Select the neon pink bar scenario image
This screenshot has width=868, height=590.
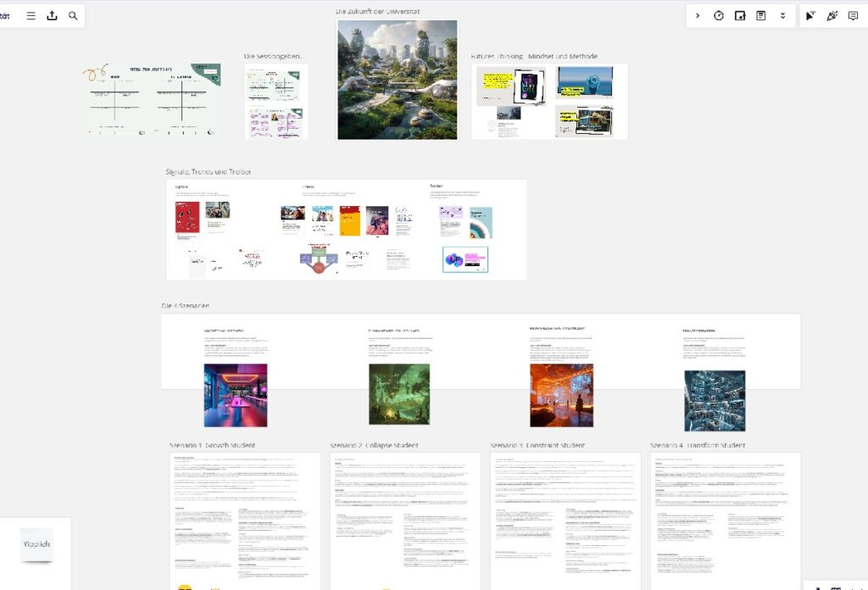tap(236, 395)
